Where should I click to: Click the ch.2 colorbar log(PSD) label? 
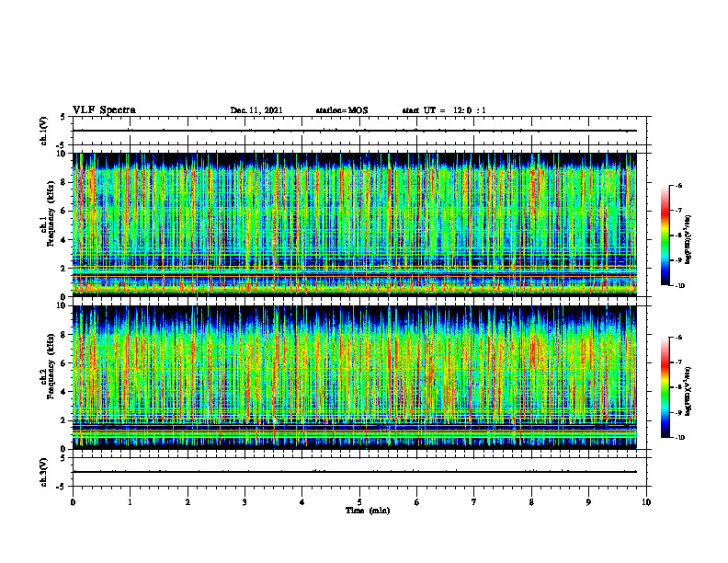click(688, 391)
